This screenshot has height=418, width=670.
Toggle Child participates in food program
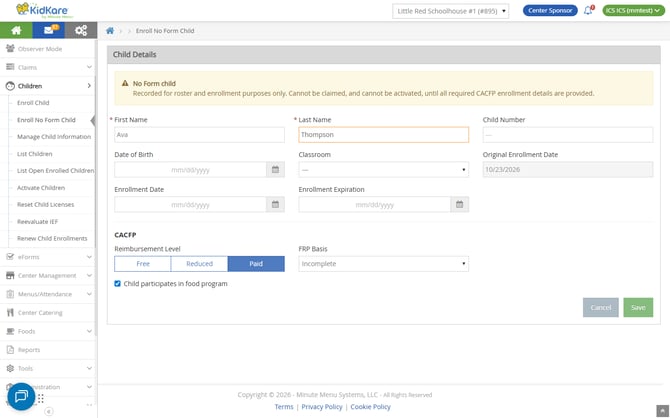coord(118,284)
